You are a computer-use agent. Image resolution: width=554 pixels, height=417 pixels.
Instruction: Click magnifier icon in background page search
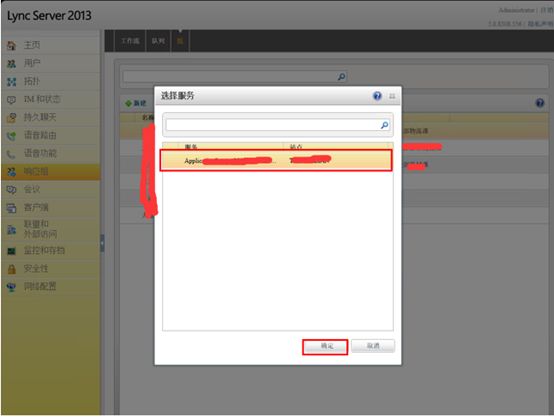[341, 77]
